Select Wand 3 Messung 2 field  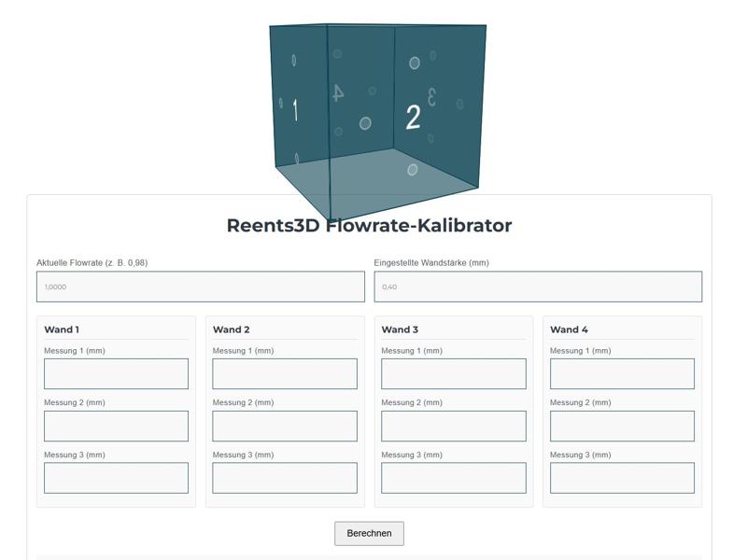(454, 427)
